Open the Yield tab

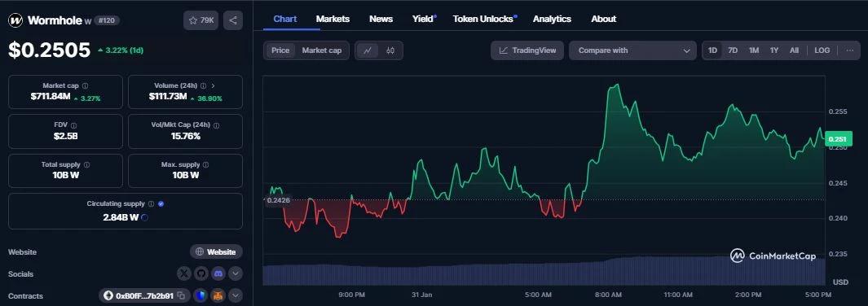[424, 19]
